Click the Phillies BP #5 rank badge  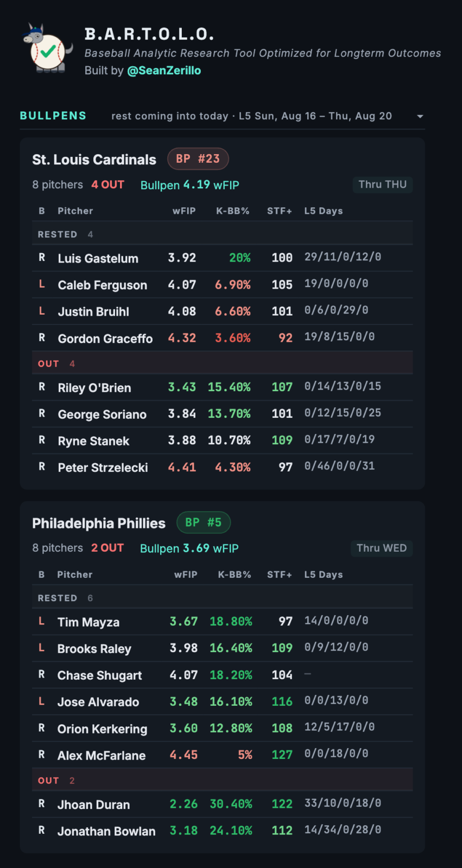point(204,522)
